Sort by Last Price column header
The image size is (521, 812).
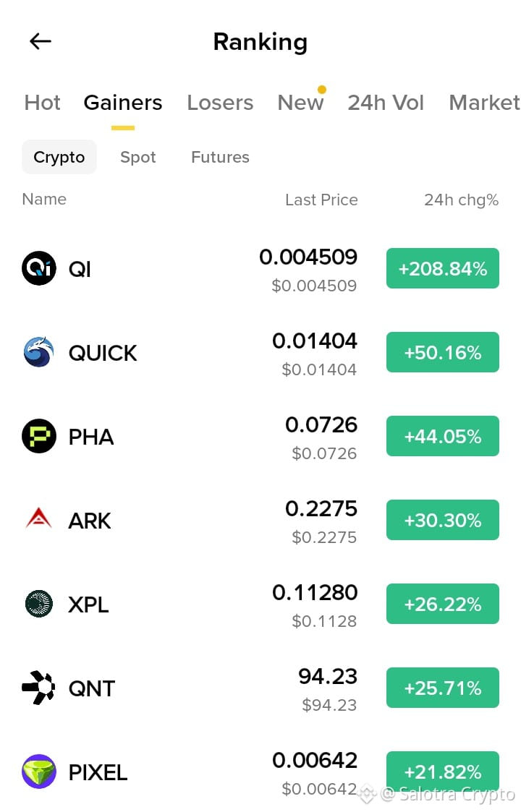pos(321,200)
